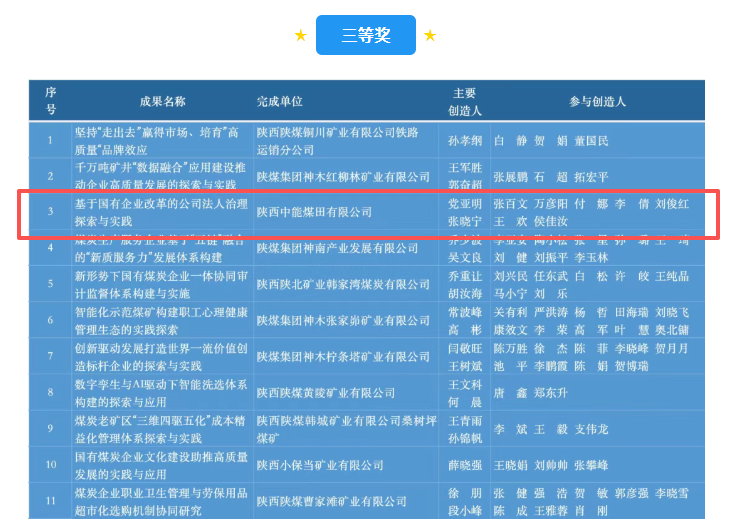Select the 主要创造人 column header
Screen dimensions: 738x520
(464, 101)
